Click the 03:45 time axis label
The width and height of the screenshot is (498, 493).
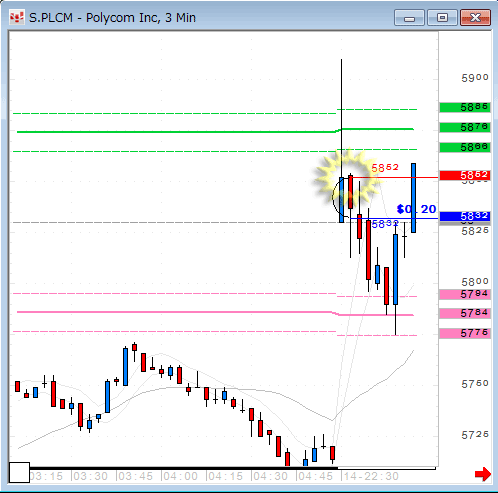point(136,476)
